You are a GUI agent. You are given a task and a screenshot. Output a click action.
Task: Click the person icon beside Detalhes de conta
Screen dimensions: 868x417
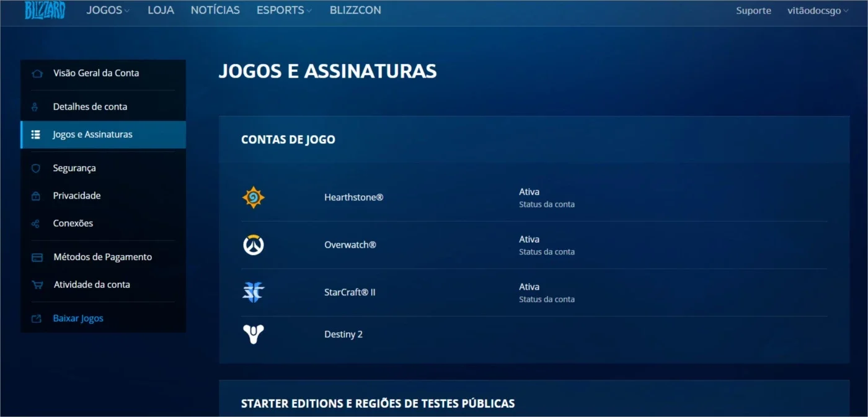[x=35, y=107]
